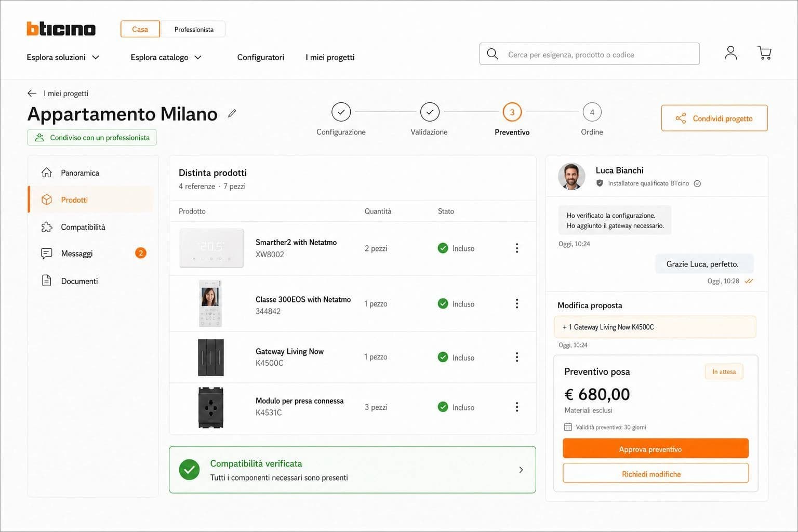Open options menu for Smarther2 with Netatmo

516,248
